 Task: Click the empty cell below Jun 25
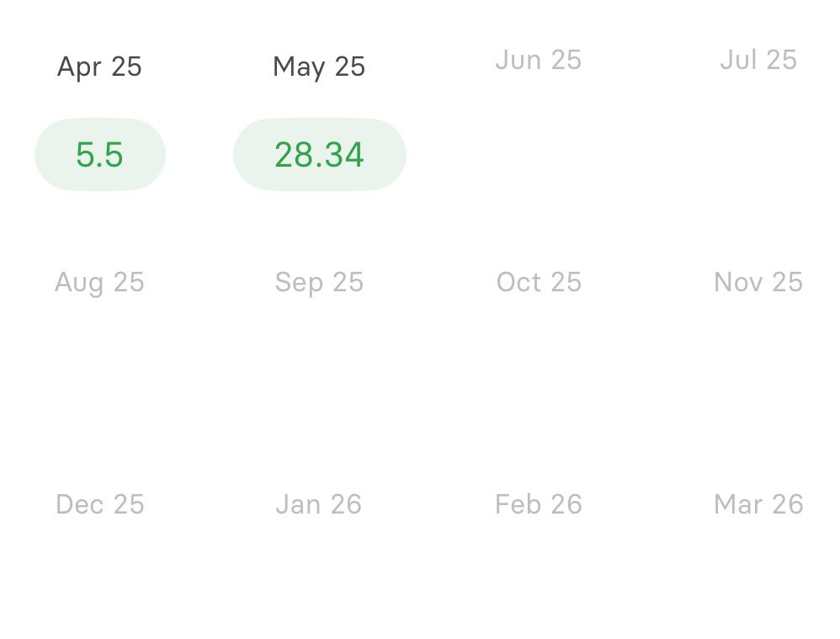click(x=539, y=155)
